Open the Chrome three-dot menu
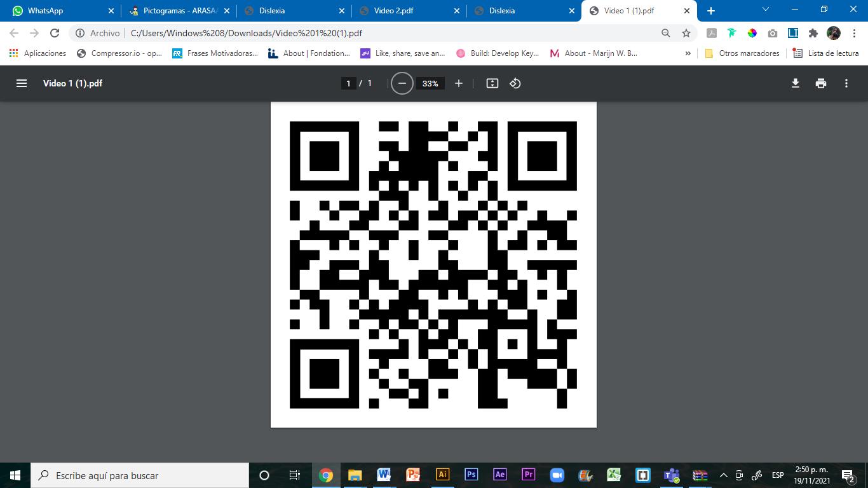868x488 pixels. (854, 33)
